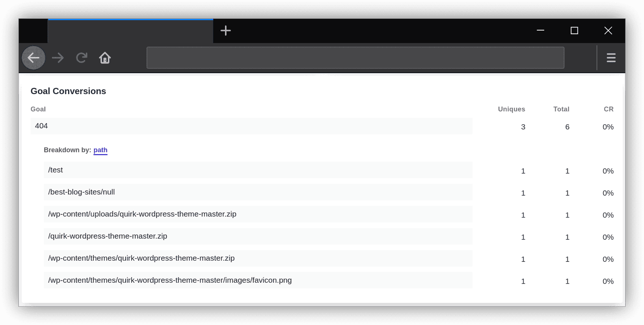The height and width of the screenshot is (325, 644).
Task: Go to the browser home page icon
Action: (105, 58)
